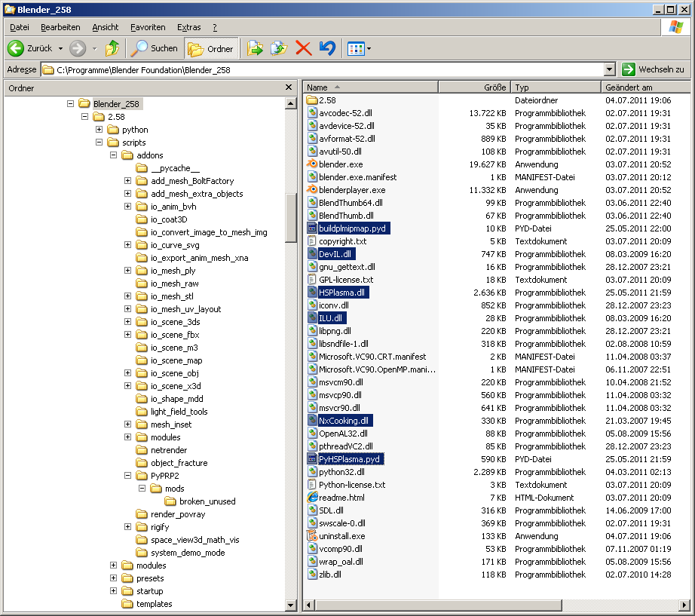Screen dimensions: 695x616
Task: Click the buildplmipmap.pyd file icon
Action: click(x=312, y=228)
